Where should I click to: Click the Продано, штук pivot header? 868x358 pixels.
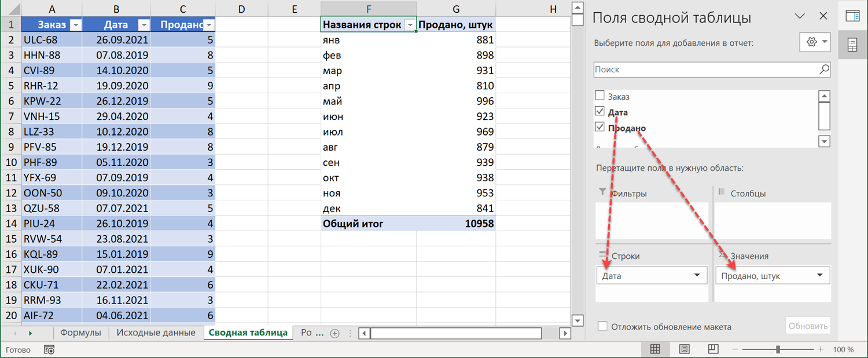click(456, 25)
